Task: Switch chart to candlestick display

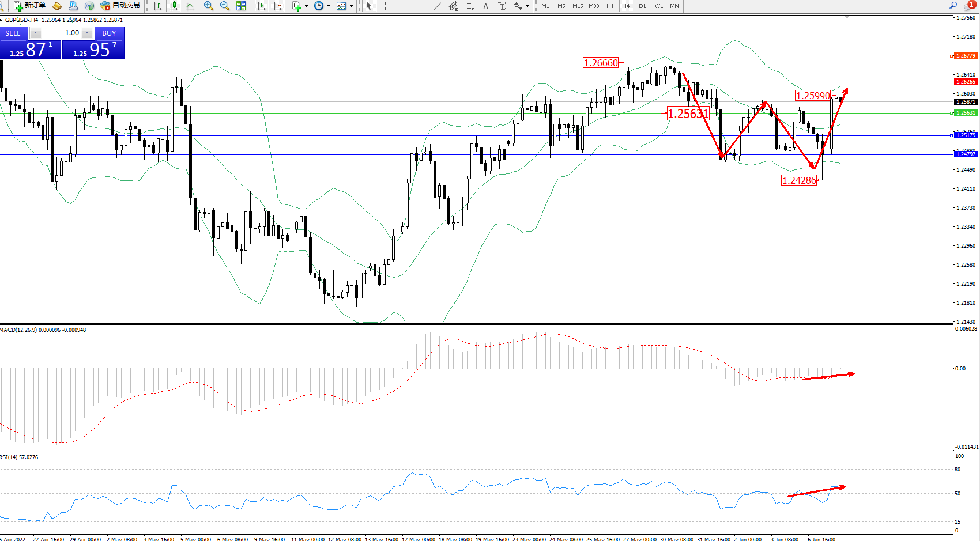Action: [174, 6]
